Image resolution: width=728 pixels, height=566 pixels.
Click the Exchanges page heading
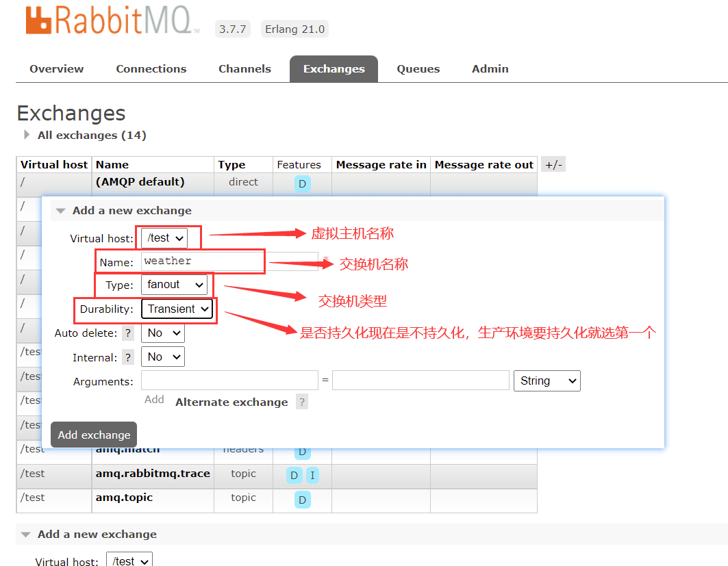71,113
